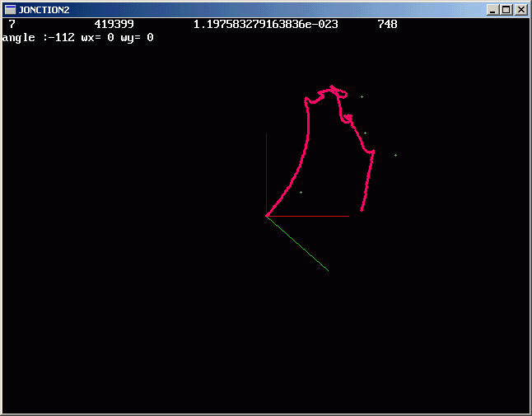This screenshot has width=532, height=416.
Task: Click the origin where the axes meet
Action: [266, 216]
